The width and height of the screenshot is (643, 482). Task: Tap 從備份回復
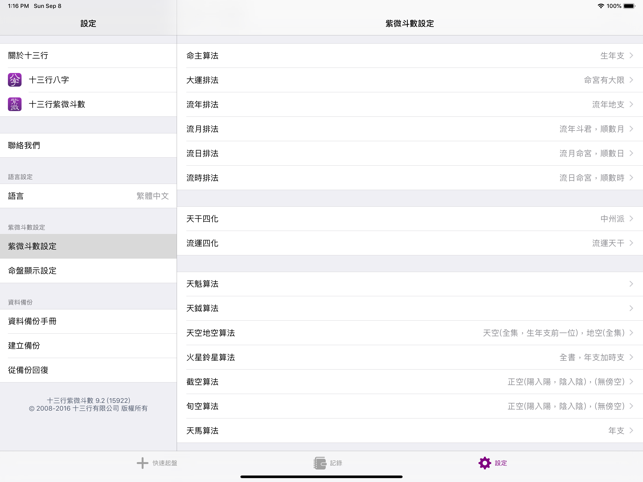tap(88, 370)
